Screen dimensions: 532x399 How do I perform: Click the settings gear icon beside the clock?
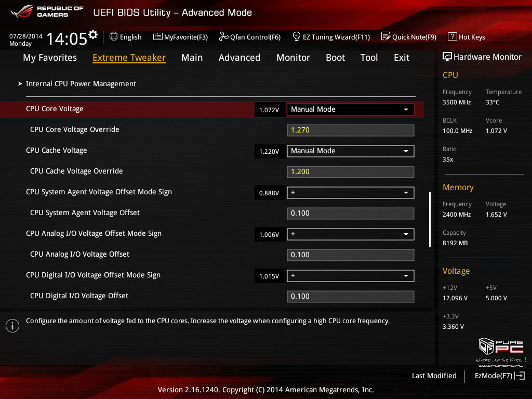[x=93, y=35]
